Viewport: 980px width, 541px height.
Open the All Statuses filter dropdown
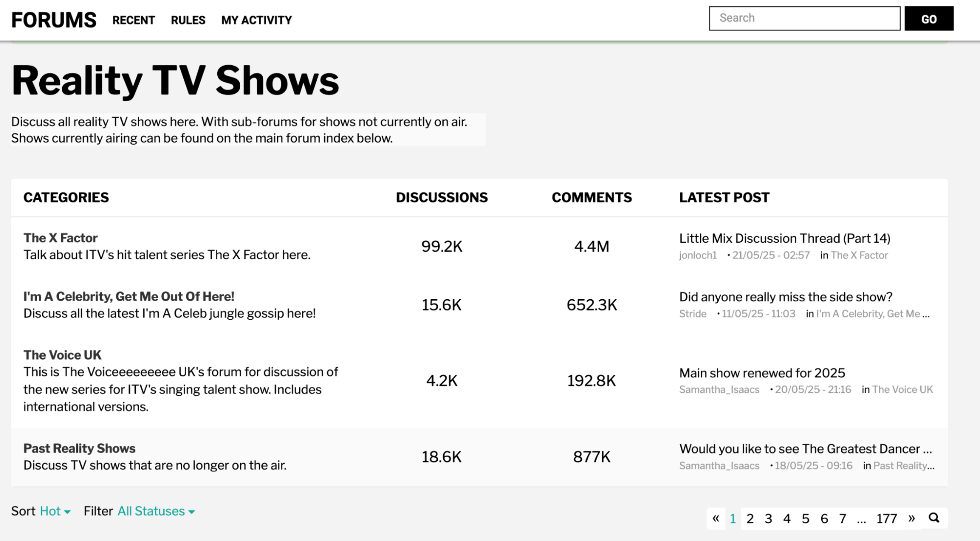[x=156, y=511]
